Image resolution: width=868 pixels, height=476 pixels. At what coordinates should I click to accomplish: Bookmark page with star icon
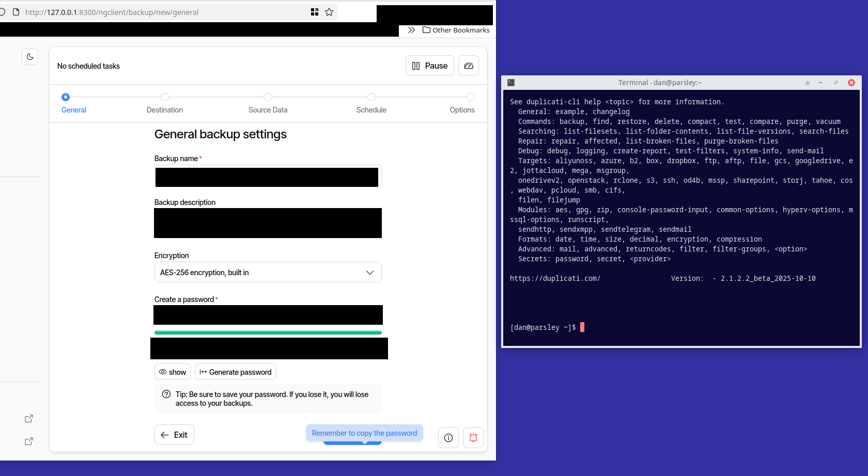[329, 12]
